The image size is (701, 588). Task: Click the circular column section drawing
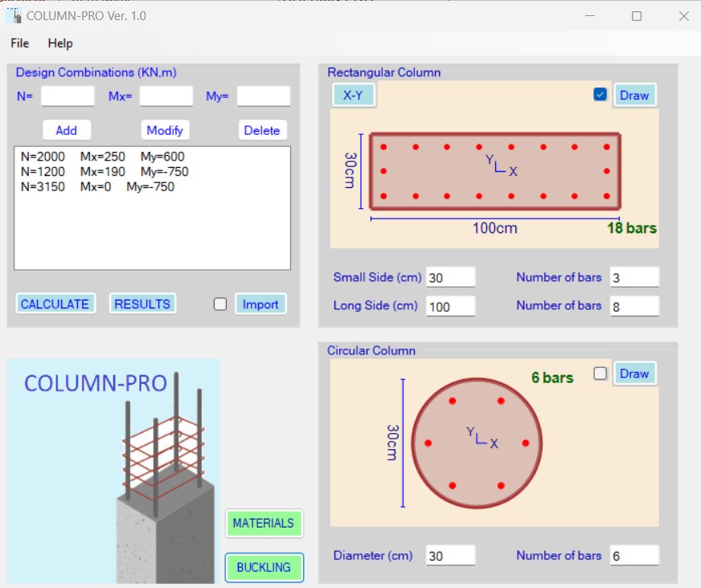[477, 443]
